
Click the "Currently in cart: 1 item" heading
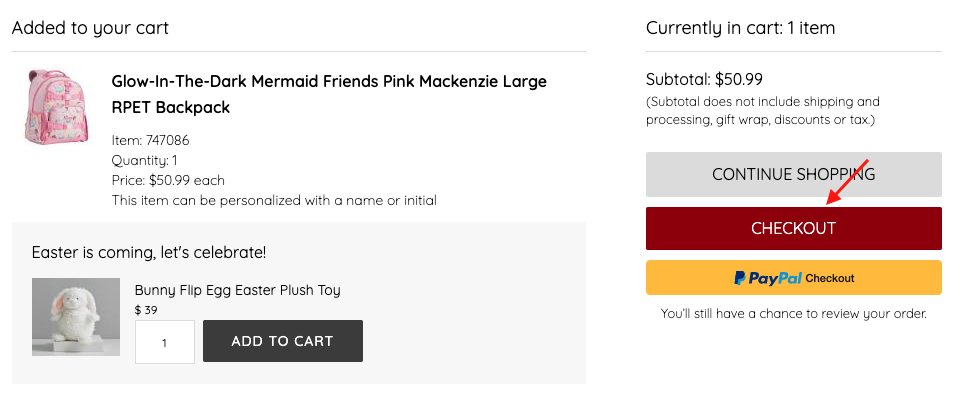pos(740,28)
